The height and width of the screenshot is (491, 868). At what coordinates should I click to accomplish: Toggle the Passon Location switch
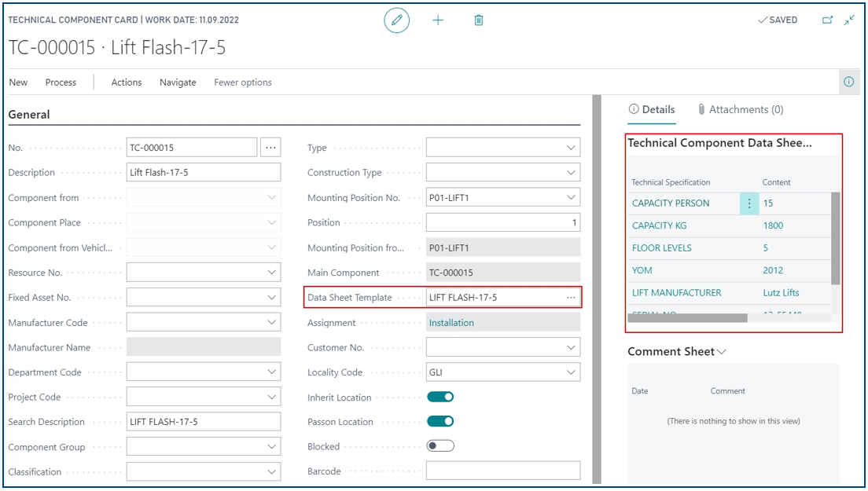[x=440, y=421]
